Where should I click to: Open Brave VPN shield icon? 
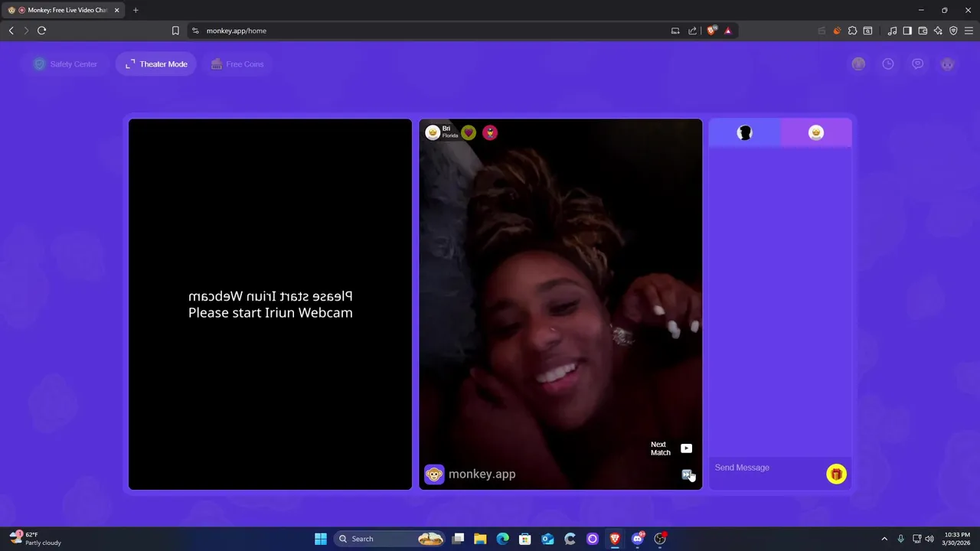pos(953,31)
